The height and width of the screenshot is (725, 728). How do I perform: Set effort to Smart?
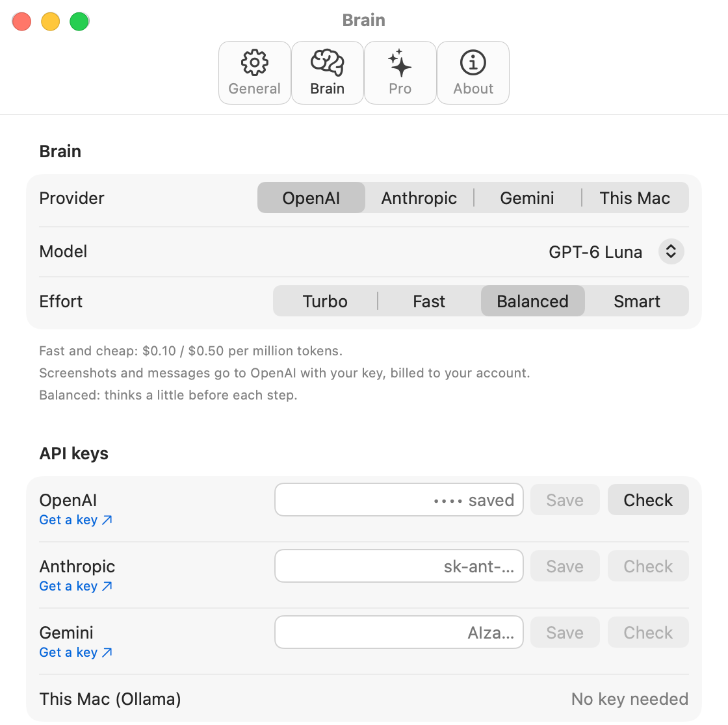pyautogui.click(x=636, y=301)
